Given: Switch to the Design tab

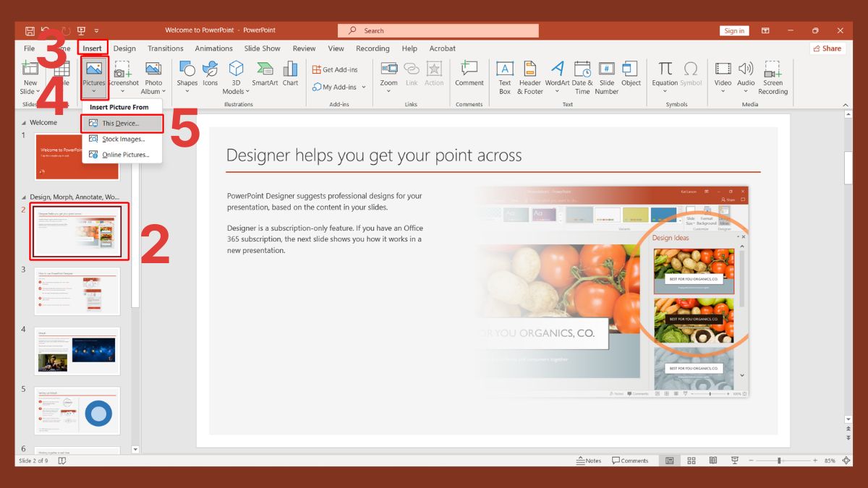Looking at the screenshot, I should [x=124, y=48].
